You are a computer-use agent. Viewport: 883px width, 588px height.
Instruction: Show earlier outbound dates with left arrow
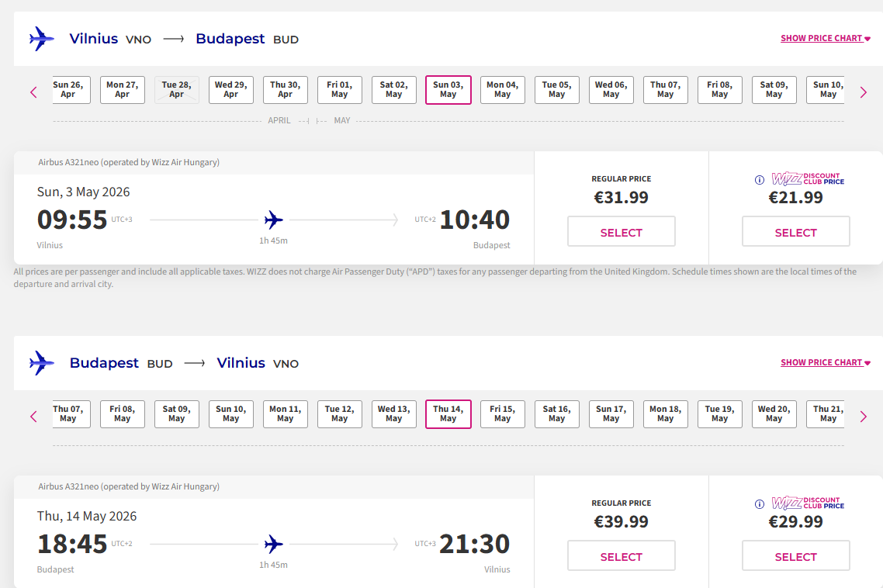tap(33, 92)
